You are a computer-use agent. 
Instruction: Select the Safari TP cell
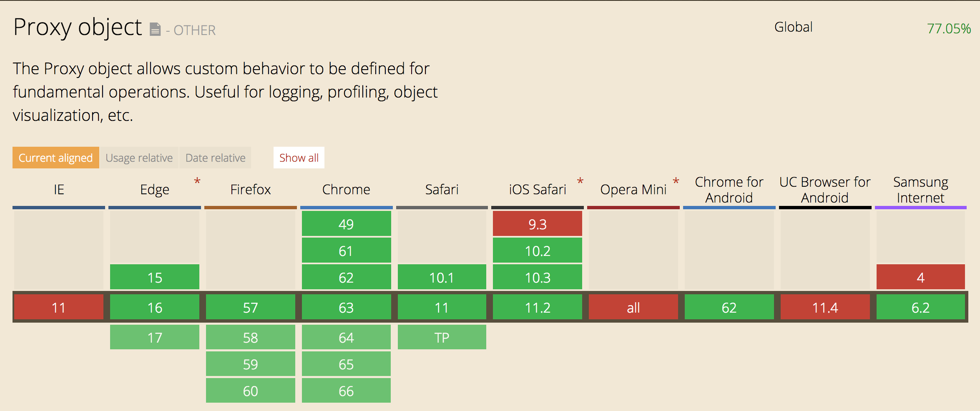[442, 337]
